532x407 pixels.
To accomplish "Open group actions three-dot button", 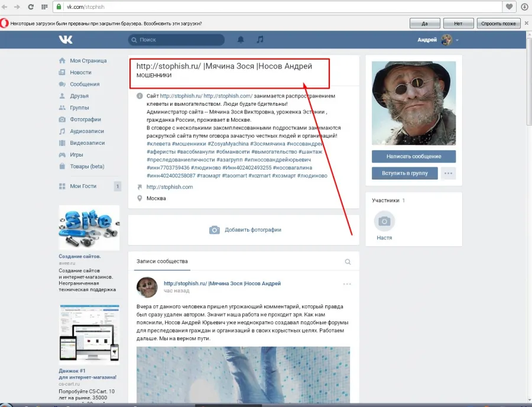I will coord(448,173).
